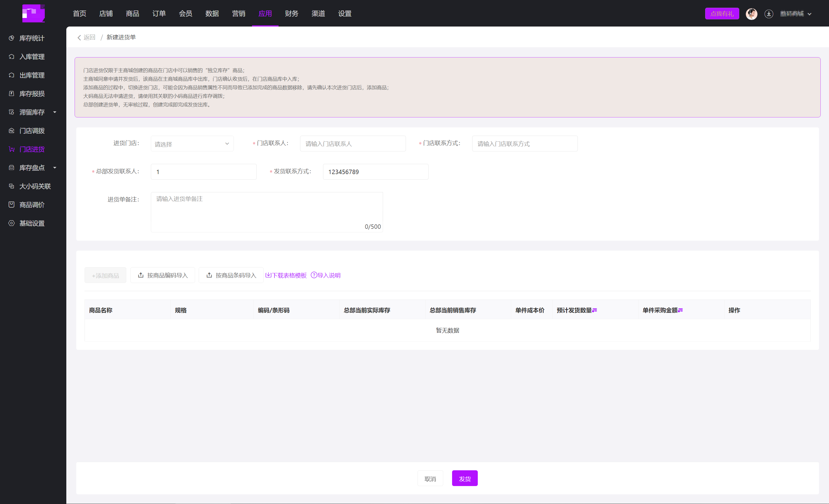
Task: Open the 进货门店 dropdown selector
Action: pos(192,144)
